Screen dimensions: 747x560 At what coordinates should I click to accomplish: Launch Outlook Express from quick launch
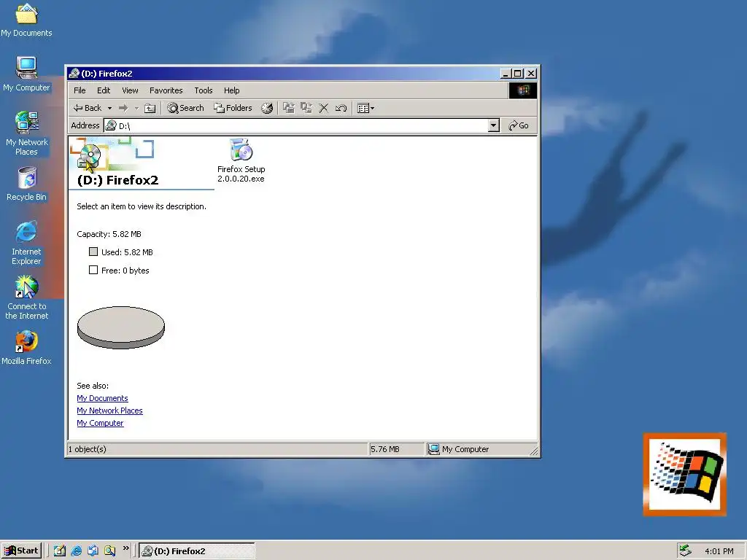tap(93, 551)
